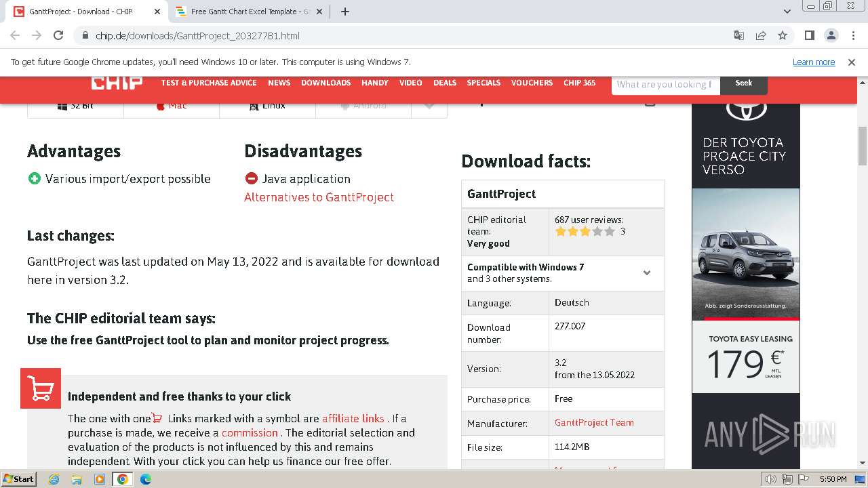Click the CHIP logo in header
Screen dimensions: 868x488
(x=117, y=83)
